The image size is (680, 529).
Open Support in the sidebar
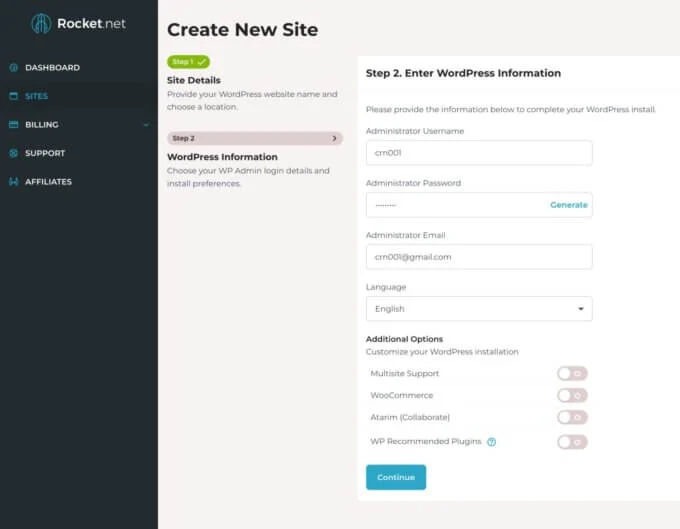coord(45,153)
